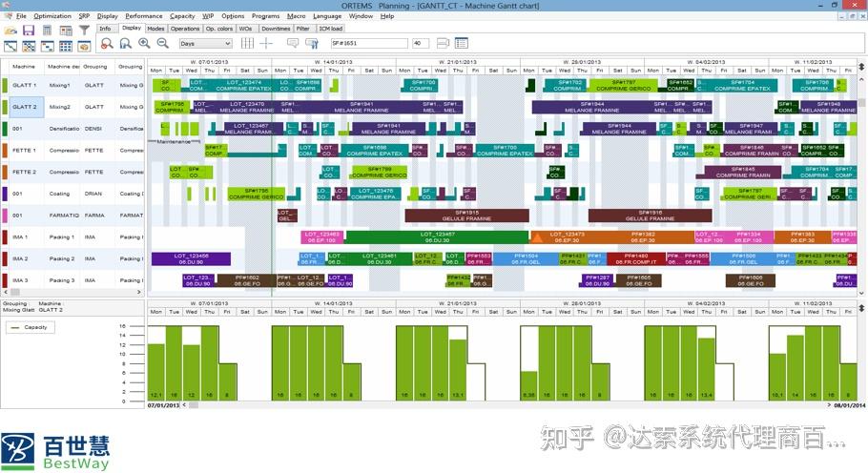
Task: Open the Performance menu
Action: point(144,16)
